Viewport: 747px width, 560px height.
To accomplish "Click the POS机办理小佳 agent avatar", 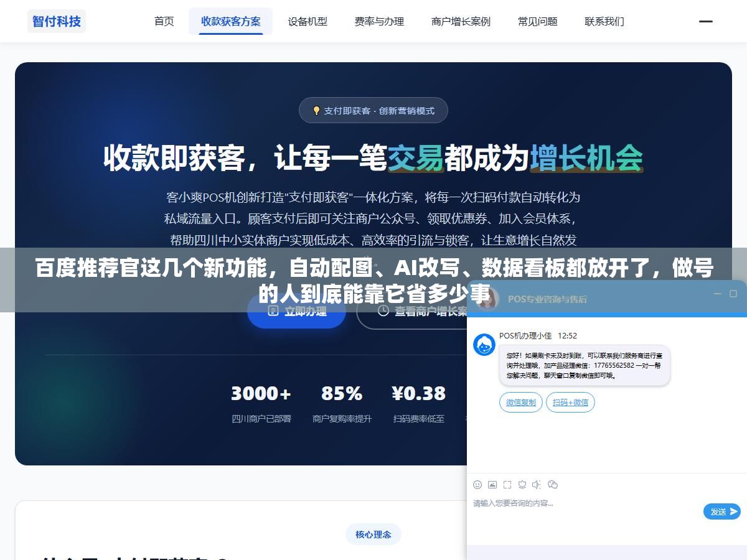I will (484, 344).
